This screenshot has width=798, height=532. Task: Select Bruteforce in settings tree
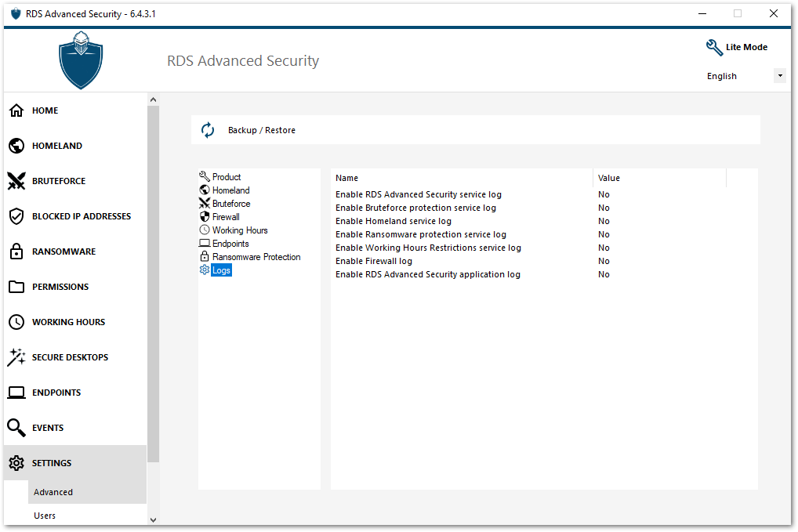(x=231, y=204)
